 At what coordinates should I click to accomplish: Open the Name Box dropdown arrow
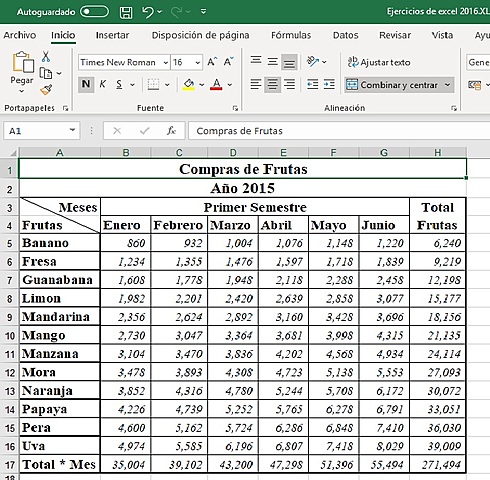point(72,130)
